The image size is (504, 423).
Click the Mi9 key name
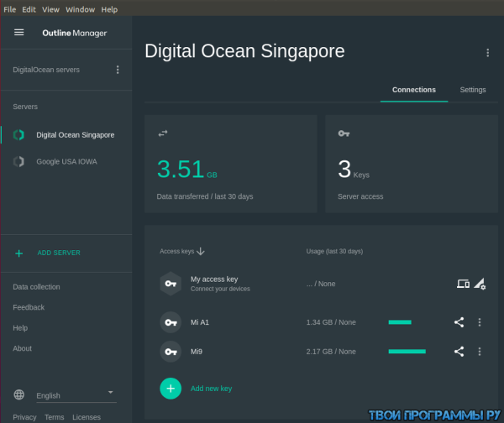tap(197, 352)
